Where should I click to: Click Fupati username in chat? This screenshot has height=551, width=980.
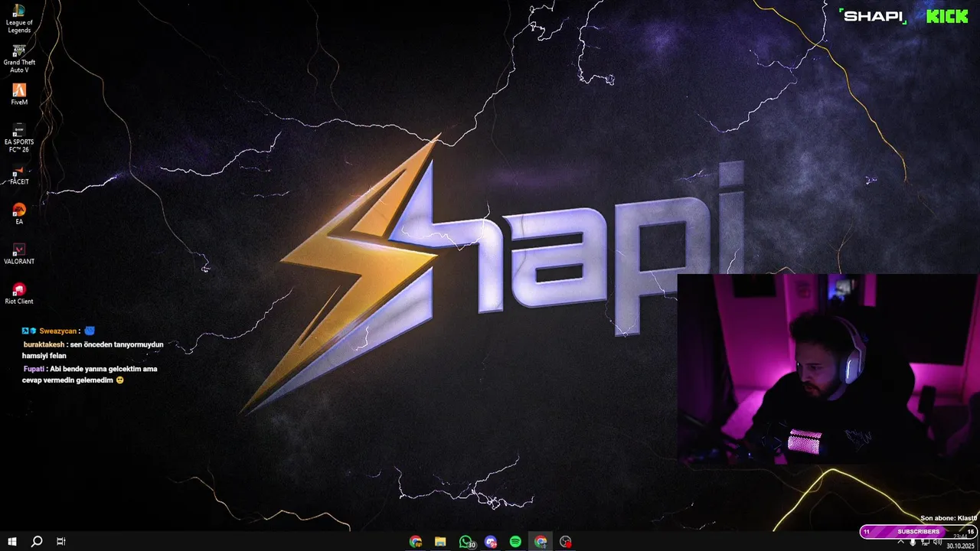pos(34,369)
